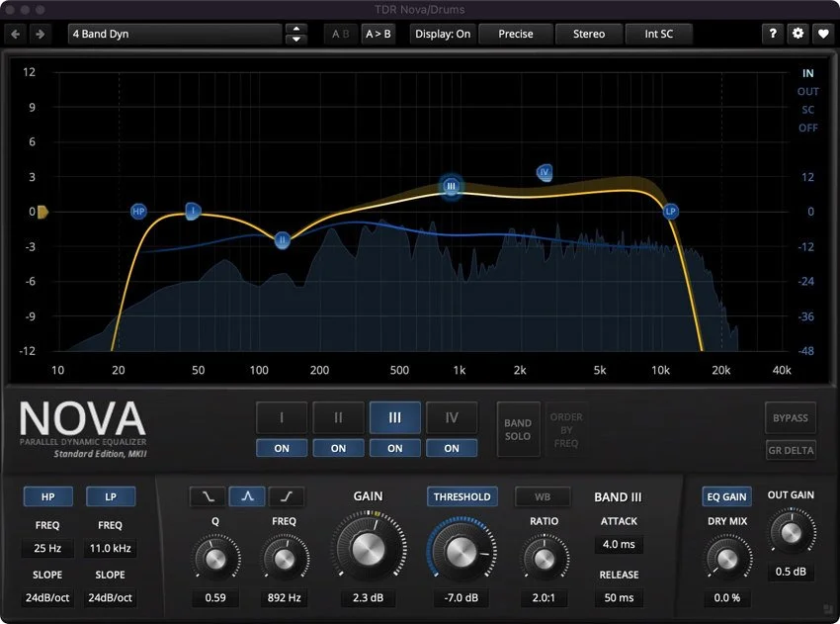Toggle the THRESHOLD button

462,497
